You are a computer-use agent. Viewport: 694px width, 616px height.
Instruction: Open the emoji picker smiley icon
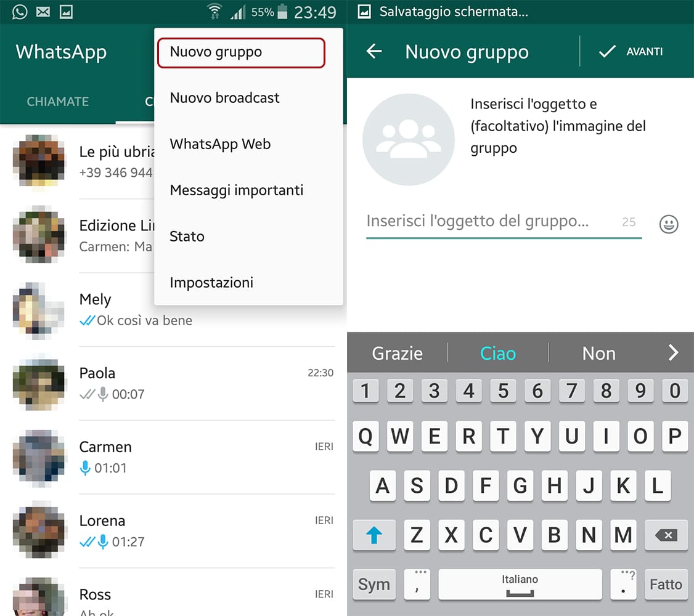[669, 224]
